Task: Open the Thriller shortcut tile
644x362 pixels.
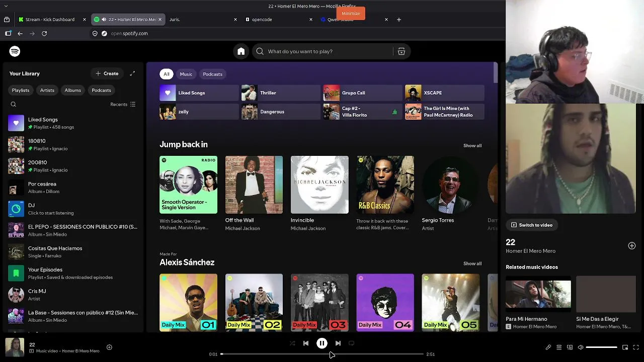Action: pyautogui.click(x=281, y=93)
